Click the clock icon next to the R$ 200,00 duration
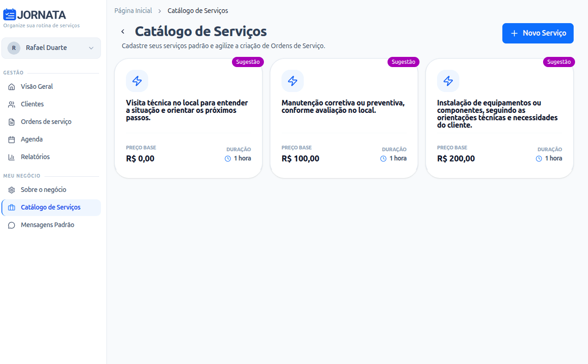This screenshot has width=588, height=364. point(538,158)
